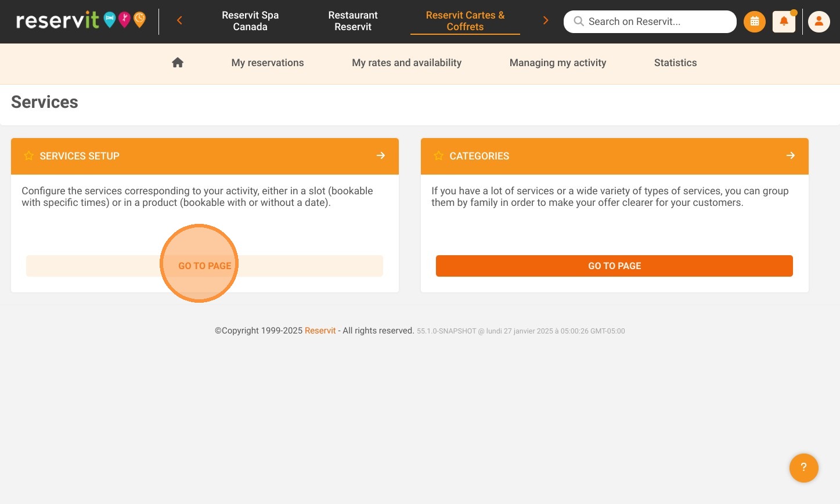
Task: Click the star icon on Services Setup
Action: click(x=28, y=155)
